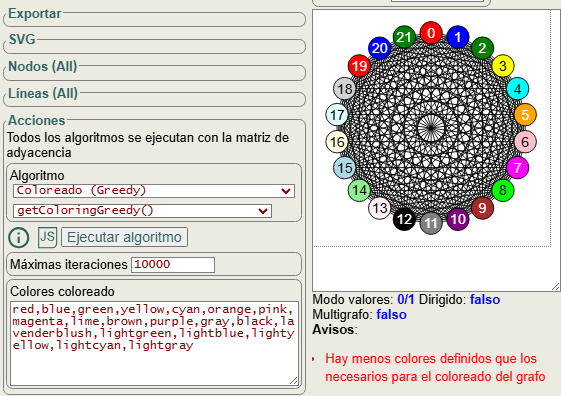Select the brown node 9
This screenshot has height=396, width=561.
pyautogui.click(x=482, y=208)
